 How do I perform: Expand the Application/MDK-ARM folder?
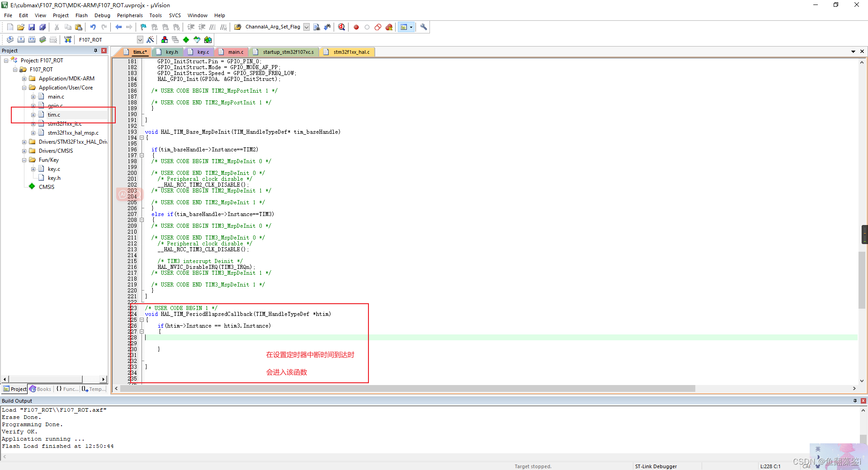click(24, 79)
